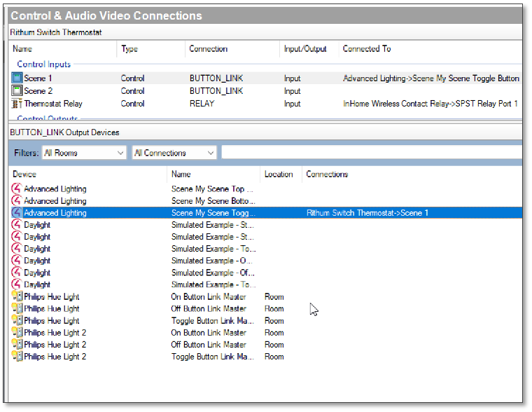Screen dimensions: 532x412
Task: Select Philips Hue Light On Button Link Master
Action: tap(209, 296)
